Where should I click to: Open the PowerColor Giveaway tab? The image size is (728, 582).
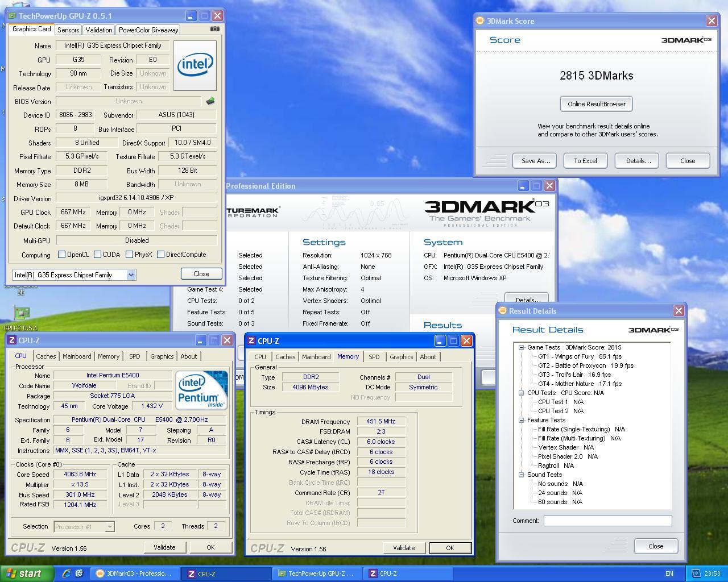(x=148, y=30)
